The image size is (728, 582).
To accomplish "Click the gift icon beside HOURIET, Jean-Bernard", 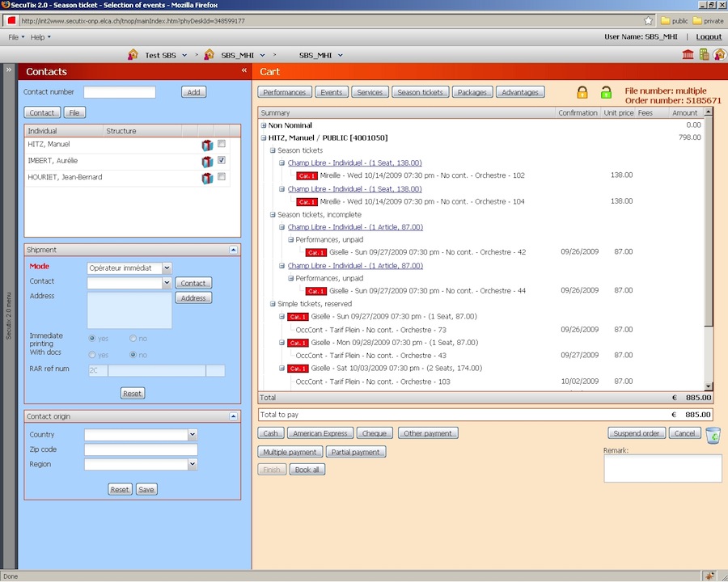I will 207,178.
